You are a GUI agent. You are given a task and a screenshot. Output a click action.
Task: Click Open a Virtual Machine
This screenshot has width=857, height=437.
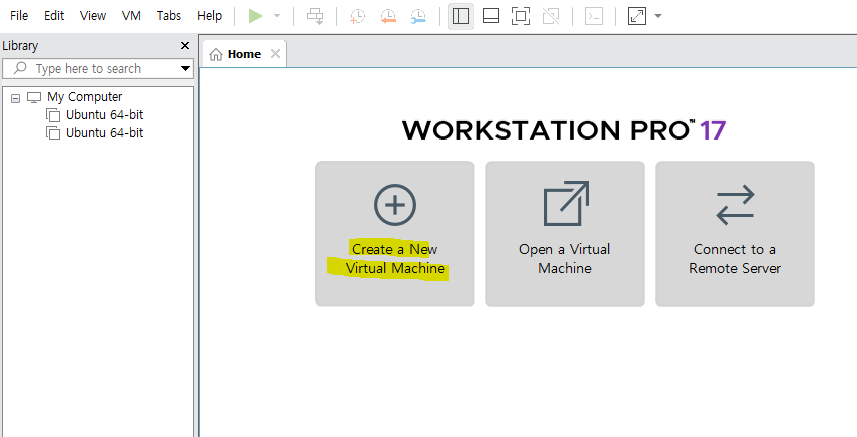565,234
